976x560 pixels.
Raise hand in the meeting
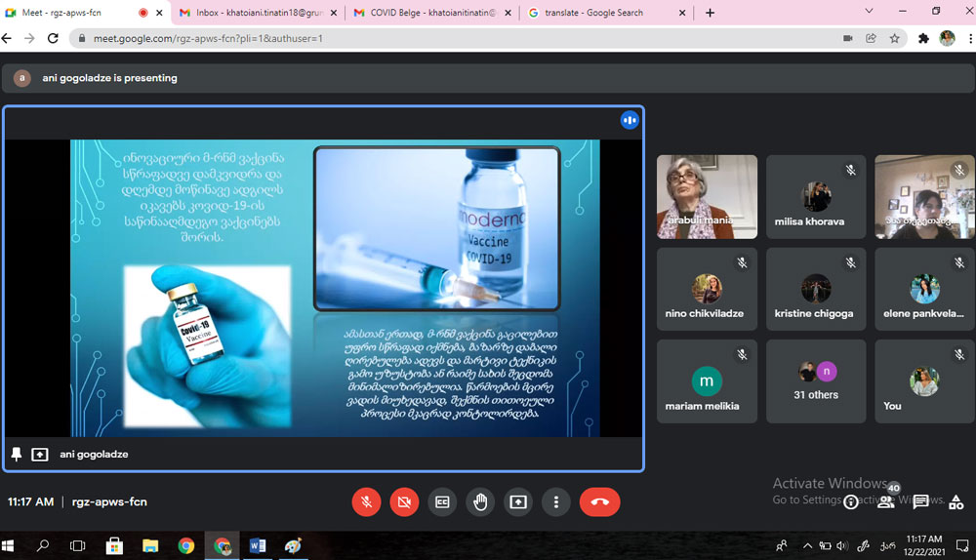pyautogui.click(x=480, y=501)
